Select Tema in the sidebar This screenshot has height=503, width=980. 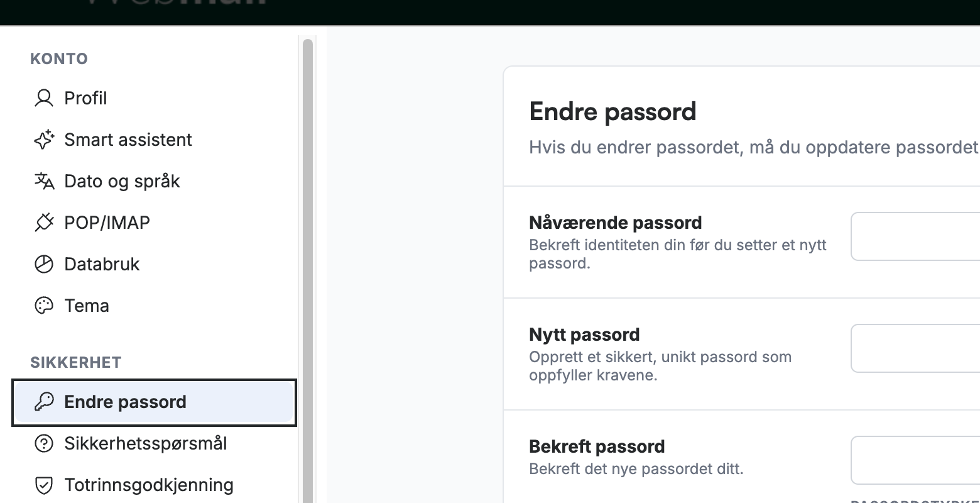tap(154, 306)
